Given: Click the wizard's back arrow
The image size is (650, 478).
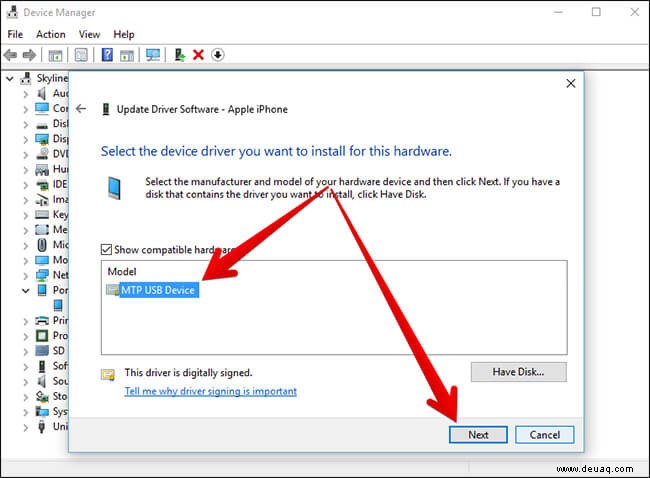Looking at the screenshot, I should (81, 109).
